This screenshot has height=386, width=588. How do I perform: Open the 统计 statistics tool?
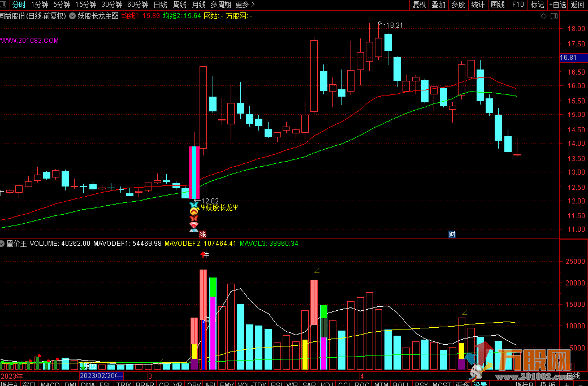click(478, 5)
